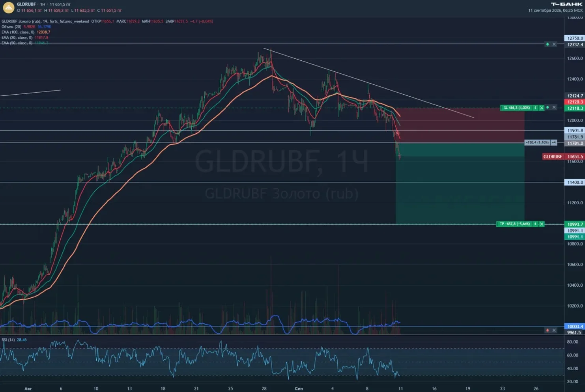
Task: Click the blue 10003.4 price label
Action: click(x=575, y=327)
